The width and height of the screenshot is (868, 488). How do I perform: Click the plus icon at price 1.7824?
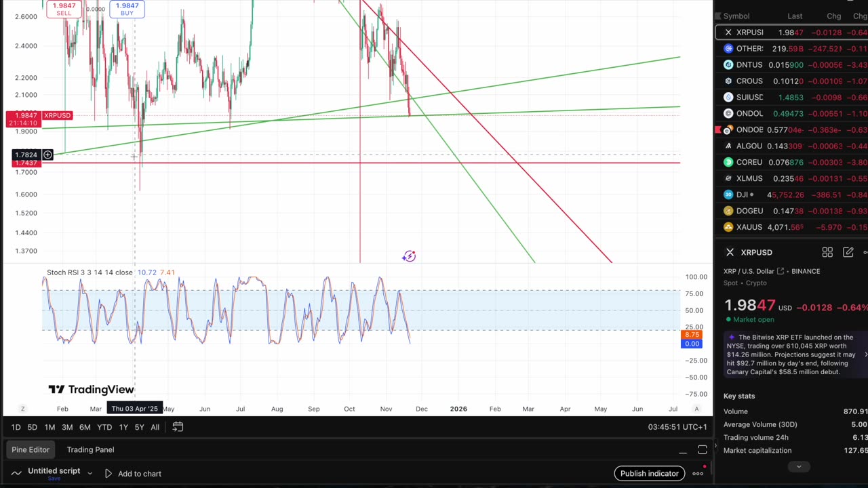[47, 155]
